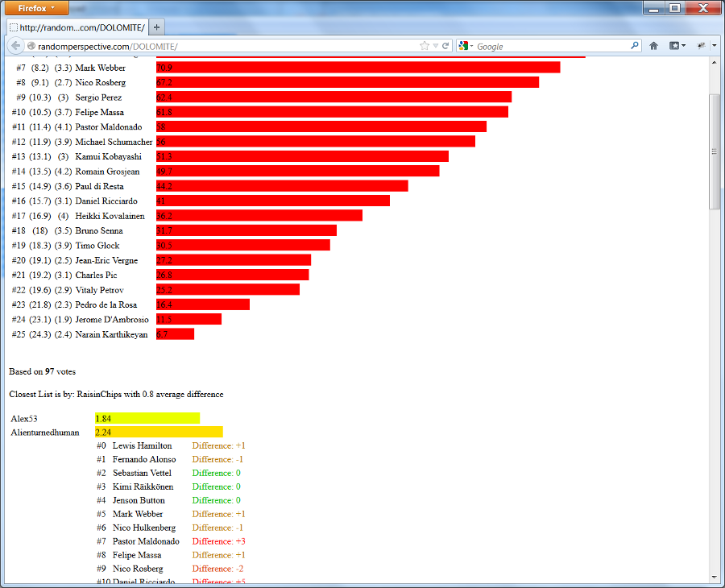The width and height of the screenshot is (725, 588).
Task: Click 'Narain Karthikeyan' row label
Action: (x=111, y=335)
